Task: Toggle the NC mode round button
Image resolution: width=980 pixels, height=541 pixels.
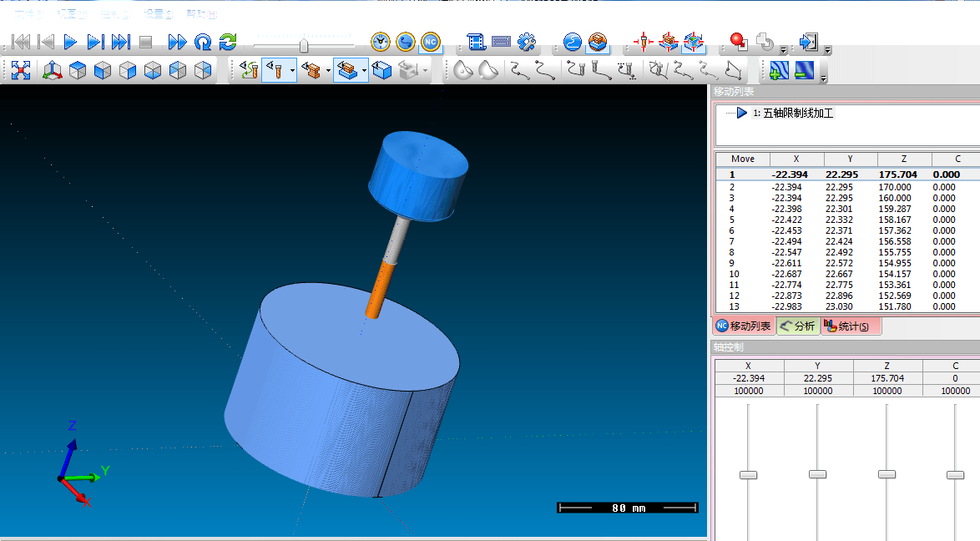Action: pyautogui.click(x=430, y=42)
